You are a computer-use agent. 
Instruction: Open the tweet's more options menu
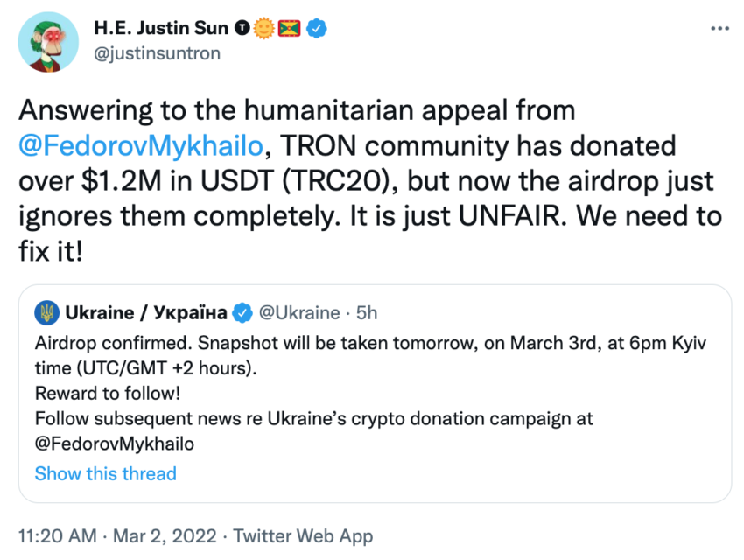point(719,28)
